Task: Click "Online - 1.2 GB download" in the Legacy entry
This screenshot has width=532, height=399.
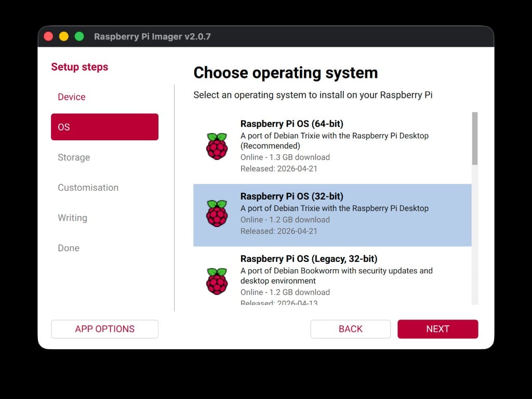Action: (x=285, y=292)
